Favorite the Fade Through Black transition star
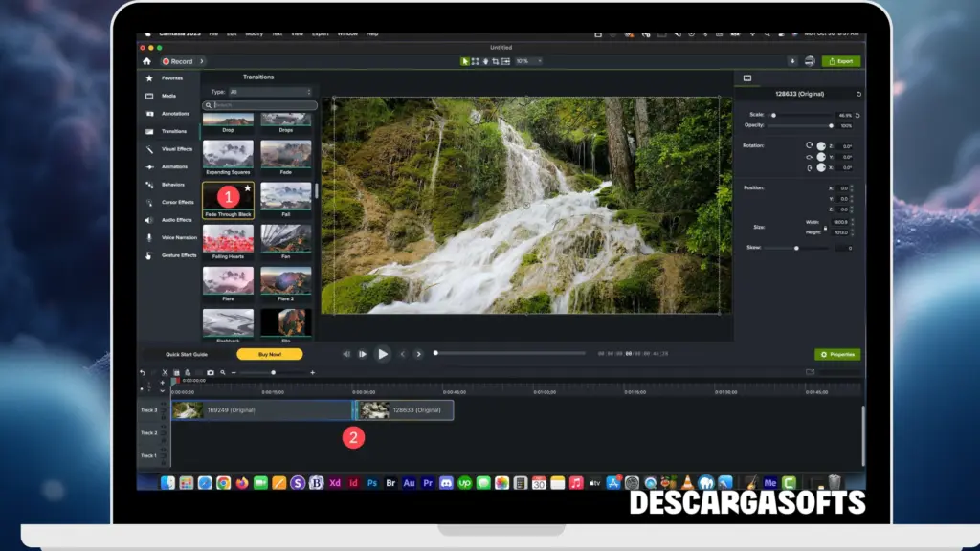This screenshot has width=980, height=551. (x=247, y=188)
